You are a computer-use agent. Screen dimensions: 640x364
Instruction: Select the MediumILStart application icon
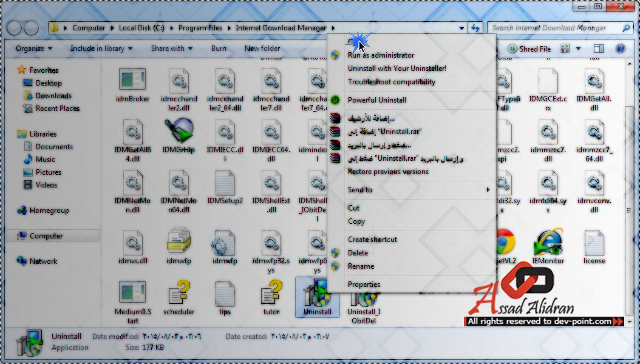tap(132, 292)
